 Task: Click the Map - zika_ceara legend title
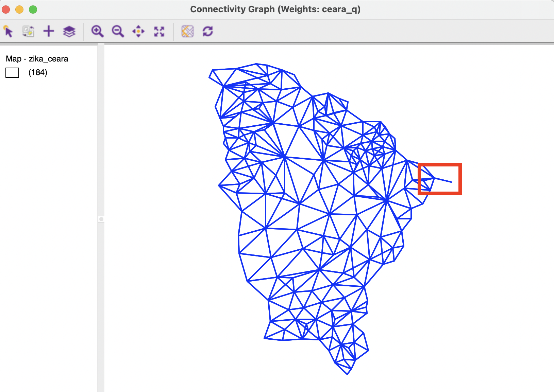37,59
